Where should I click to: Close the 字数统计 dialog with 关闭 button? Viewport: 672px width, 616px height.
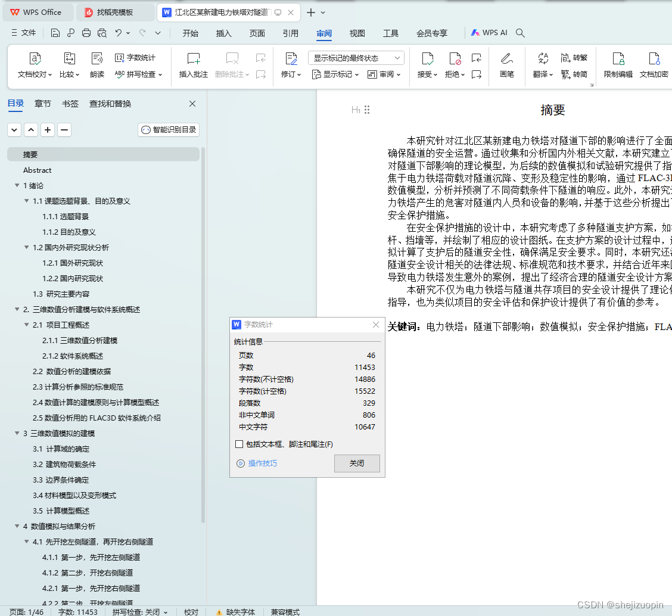[356, 463]
